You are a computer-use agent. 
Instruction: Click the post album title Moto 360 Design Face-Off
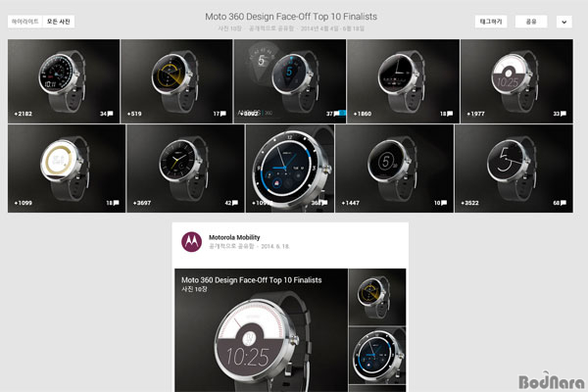tap(251, 280)
